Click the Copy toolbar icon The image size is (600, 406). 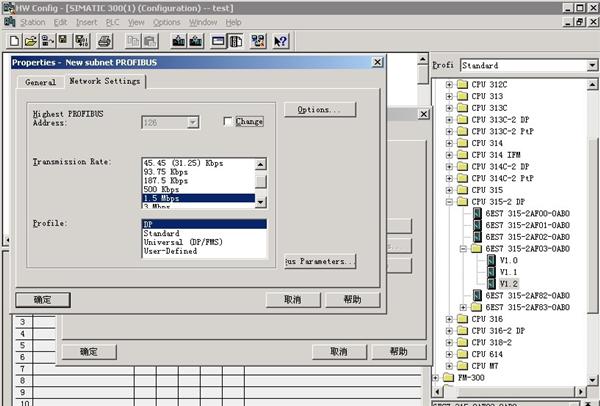pyautogui.click(x=133, y=41)
